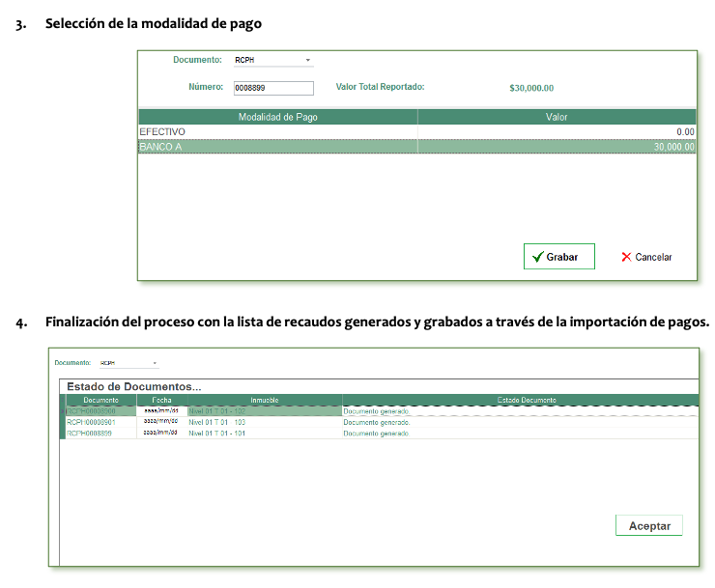Screen dimensions: 715x588
Task: Click the Valor Total Reportado label
Action: (x=381, y=87)
